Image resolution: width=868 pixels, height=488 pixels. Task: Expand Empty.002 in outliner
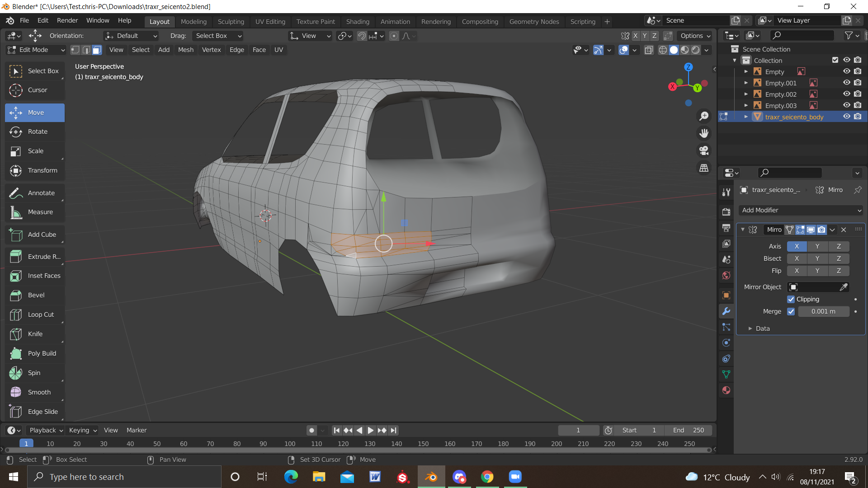tap(746, 94)
